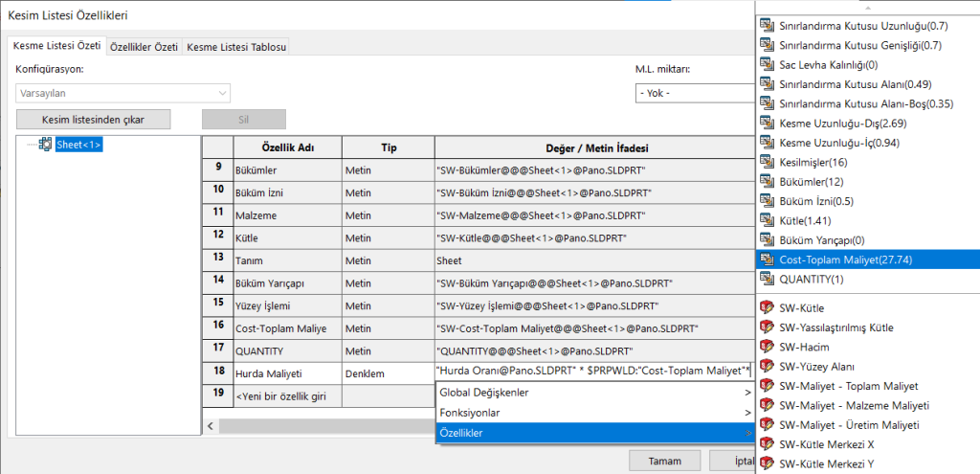
Task: Click the SW-Hacim property icon
Action: coord(766,347)
